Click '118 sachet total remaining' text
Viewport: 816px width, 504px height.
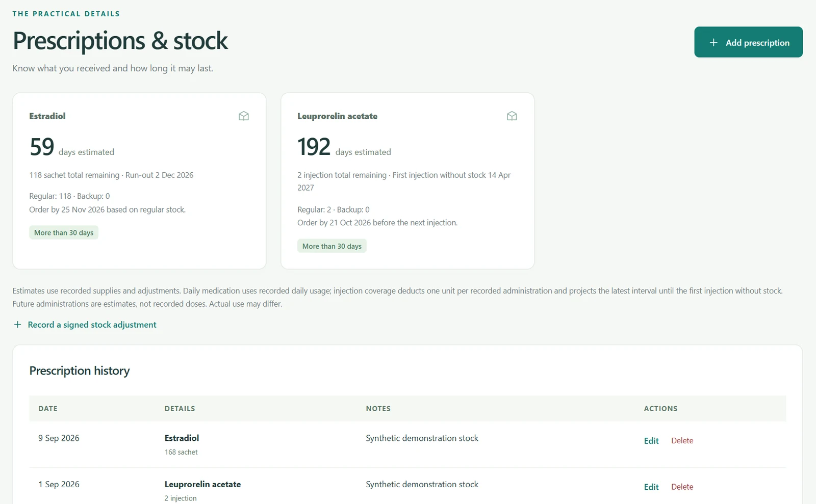[x=74, y=175]
